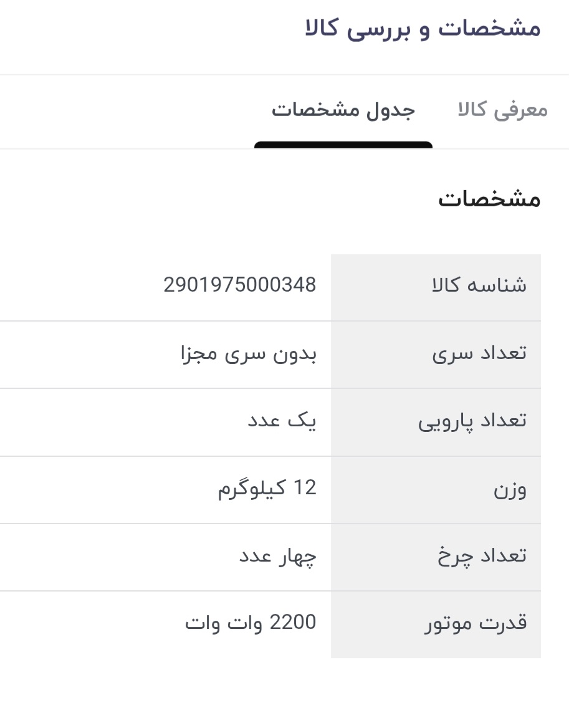Click the 12 کیلوگرم weight value

pyautogui.click(x=267, y=488)
